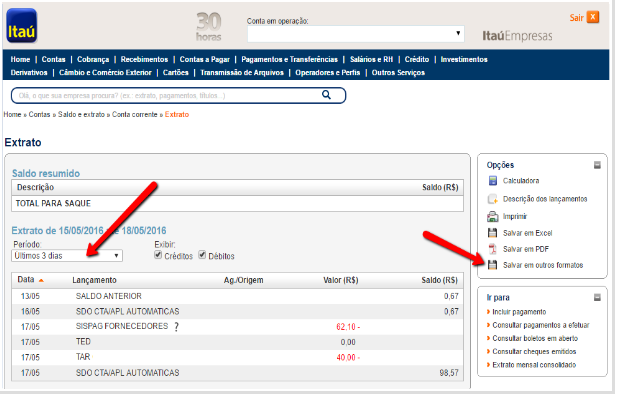Click the TAR entry text

coord(83,357)
